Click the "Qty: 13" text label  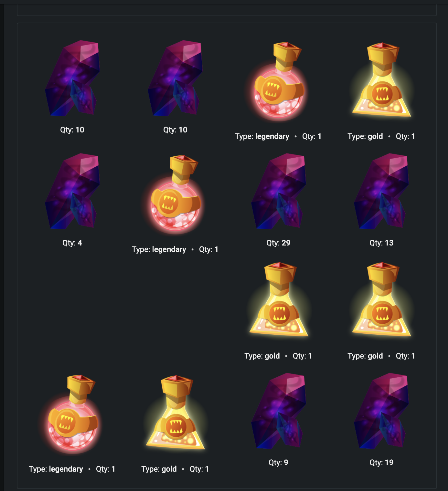point(381,243)
